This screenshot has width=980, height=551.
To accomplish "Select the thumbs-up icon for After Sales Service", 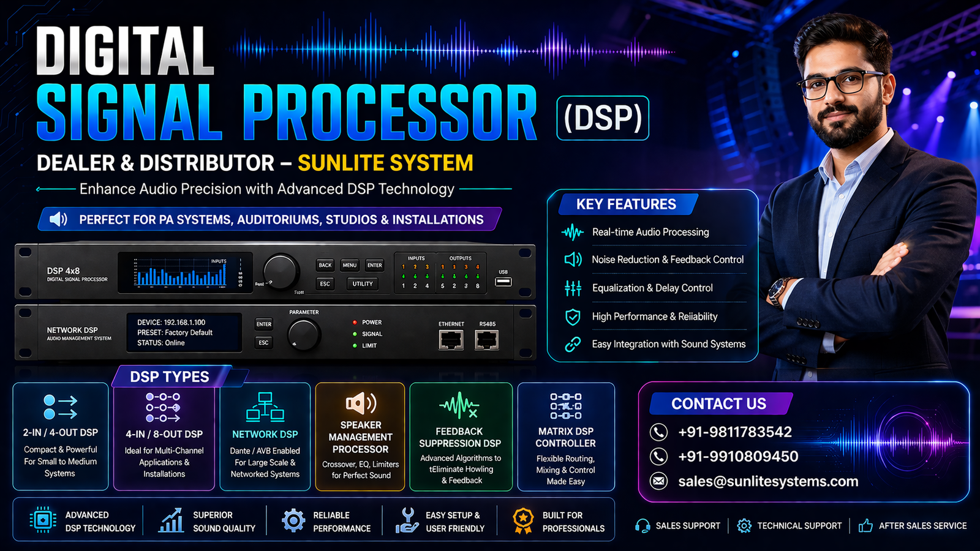I will pos(865,525).
